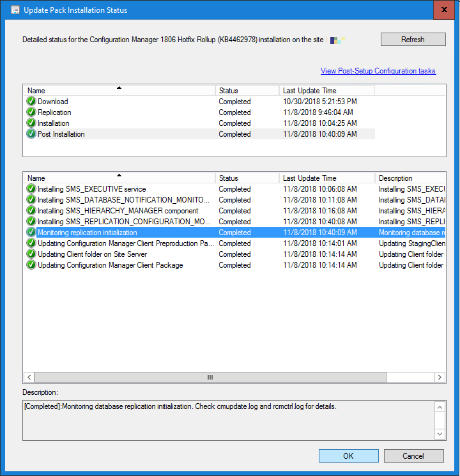Click the up arrow in the Description box scrollbar
Viewport: 460px width, 476px height.
click(x=440, y=408)
